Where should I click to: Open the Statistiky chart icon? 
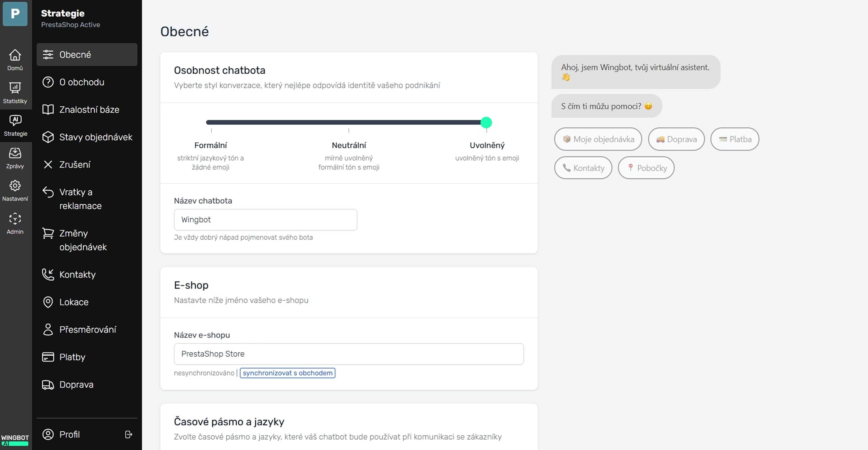(15, 92)
